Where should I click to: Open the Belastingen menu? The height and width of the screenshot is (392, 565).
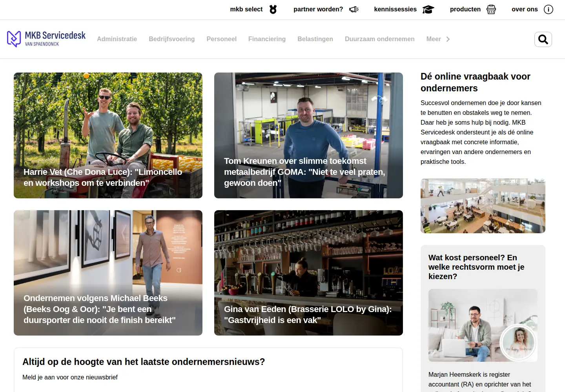pos(315,39)
